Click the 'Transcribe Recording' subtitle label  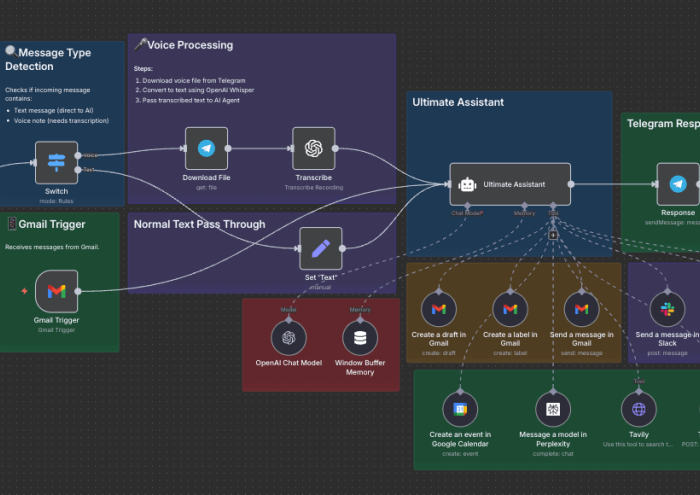coord(314,187)
